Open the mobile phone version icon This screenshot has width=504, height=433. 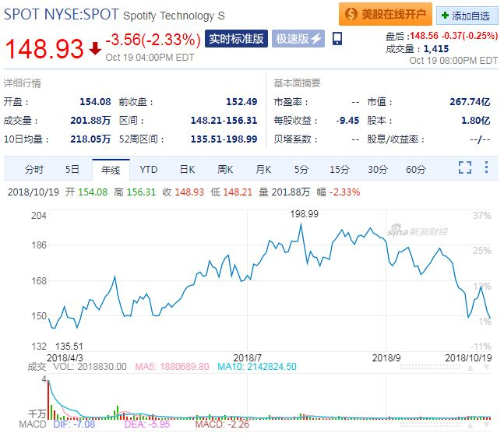[337, 39]
